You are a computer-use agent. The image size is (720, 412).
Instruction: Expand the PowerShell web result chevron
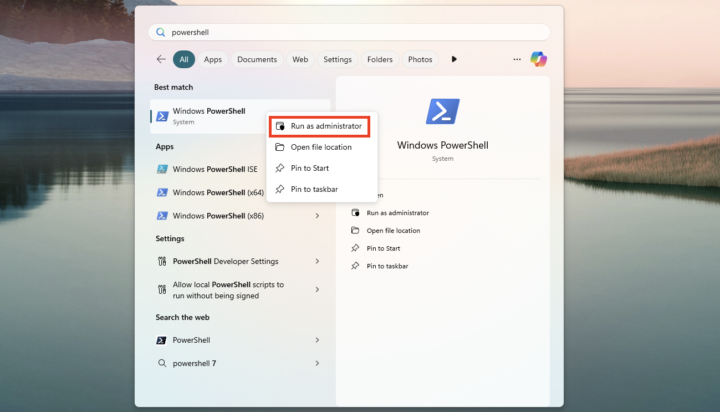pos(317,340)
